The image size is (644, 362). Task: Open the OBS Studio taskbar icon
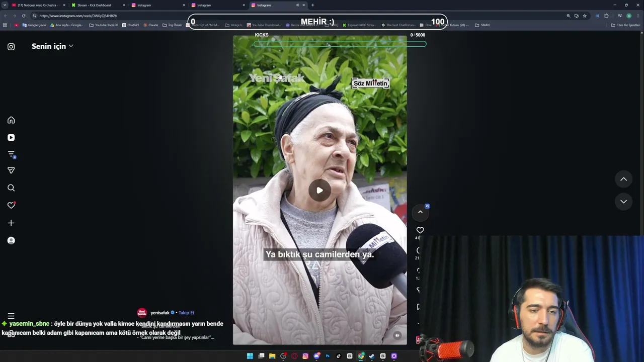[283, 356]
